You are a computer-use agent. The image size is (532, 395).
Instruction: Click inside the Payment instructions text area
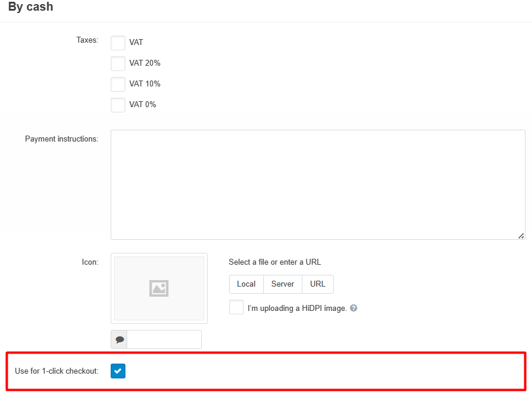(x=318, y=185)
